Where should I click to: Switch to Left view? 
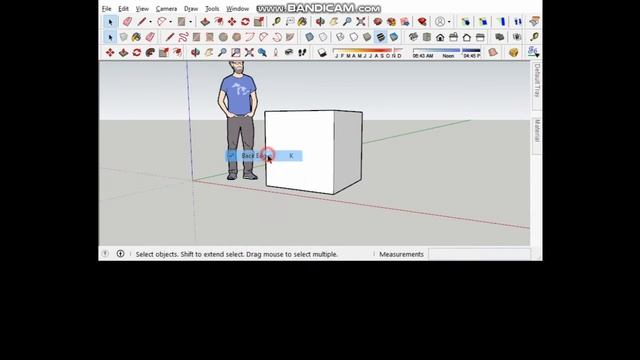tap(480, 37)
